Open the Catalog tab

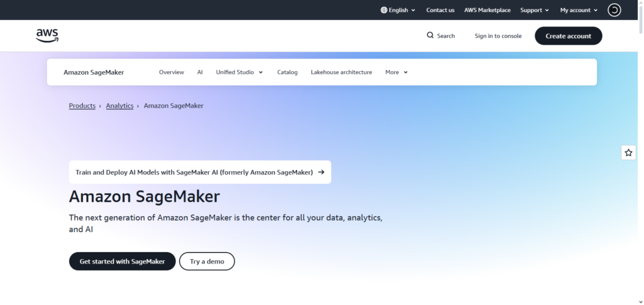(287, 72)
